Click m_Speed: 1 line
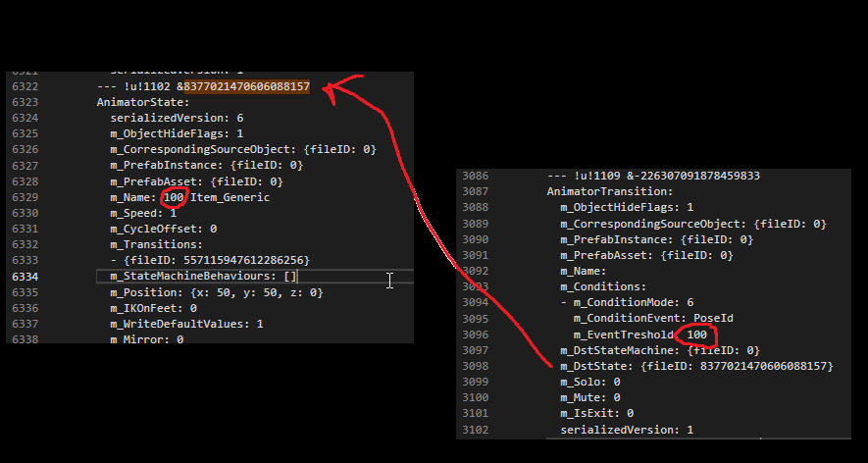 (x=143, y=213)
